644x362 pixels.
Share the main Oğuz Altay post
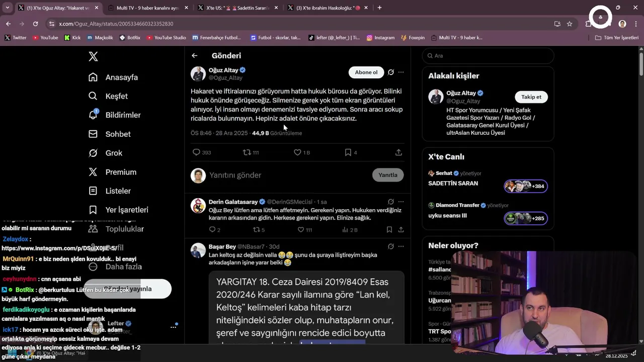(x=398, y=152)
